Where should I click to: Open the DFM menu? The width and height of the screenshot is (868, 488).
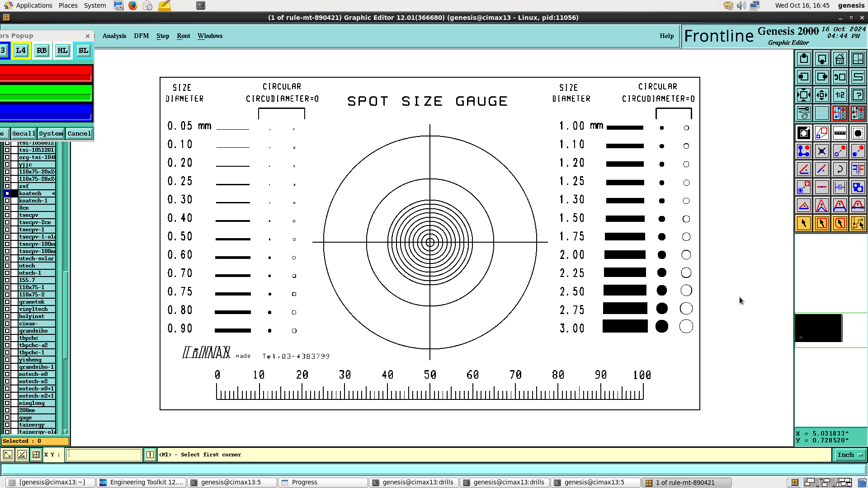point(142,36)
